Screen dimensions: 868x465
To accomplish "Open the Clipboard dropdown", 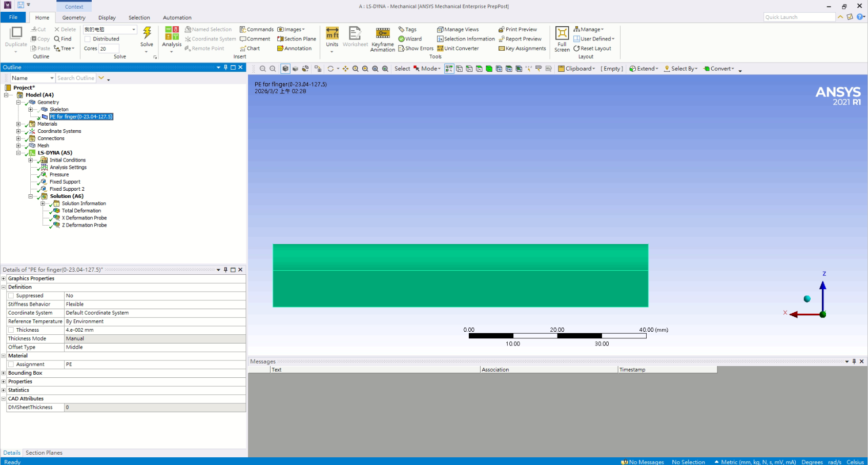I will tap(576, 69).
